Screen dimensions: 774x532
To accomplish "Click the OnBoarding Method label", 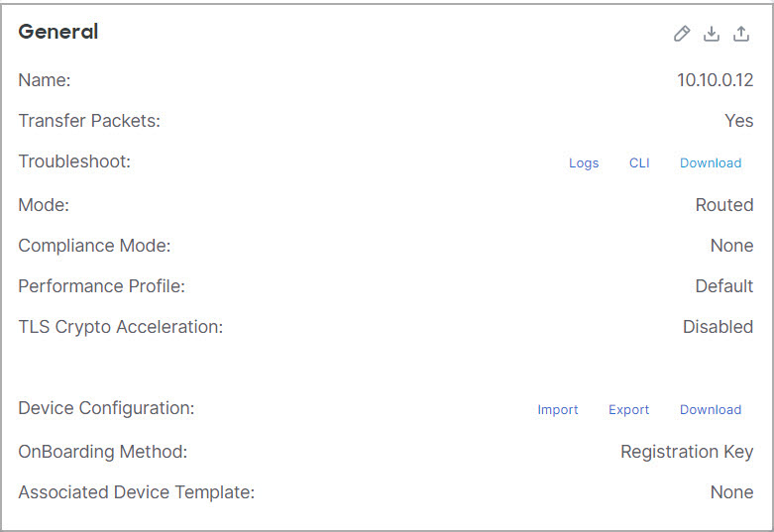I will [102, 452].
